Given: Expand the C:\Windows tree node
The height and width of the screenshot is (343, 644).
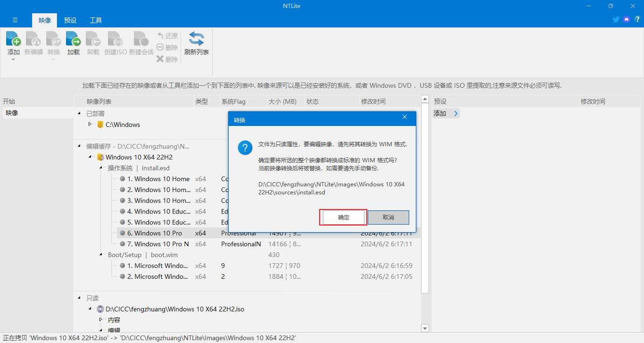Looking at the screenshot, I should pos(90,125).
